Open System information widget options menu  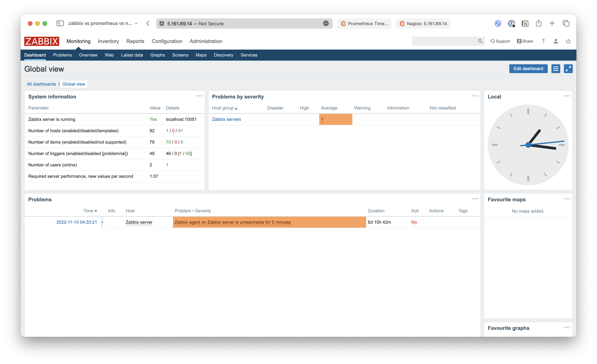coord(200,96)
